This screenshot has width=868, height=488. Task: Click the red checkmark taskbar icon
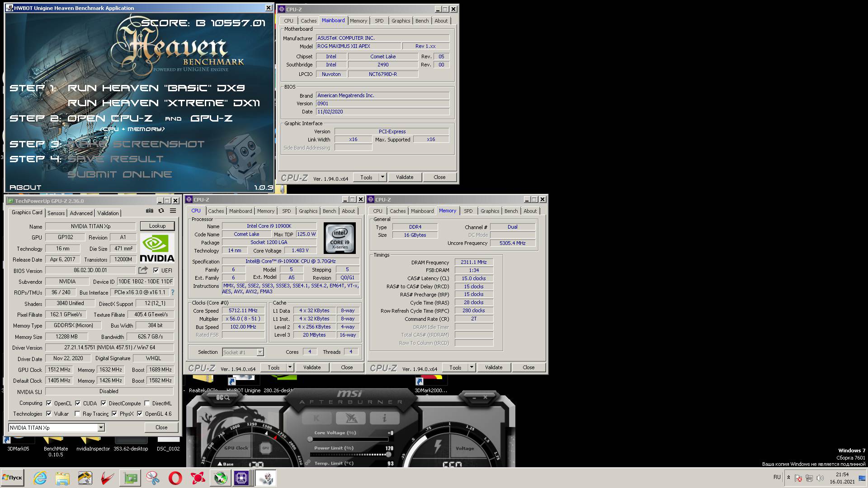pos(108,478)
